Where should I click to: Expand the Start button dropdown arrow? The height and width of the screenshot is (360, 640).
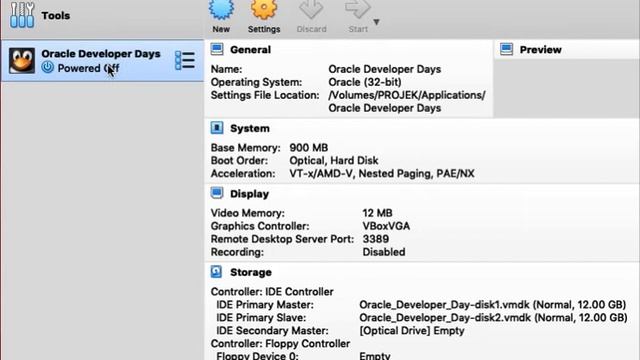[x=376, y=22]
